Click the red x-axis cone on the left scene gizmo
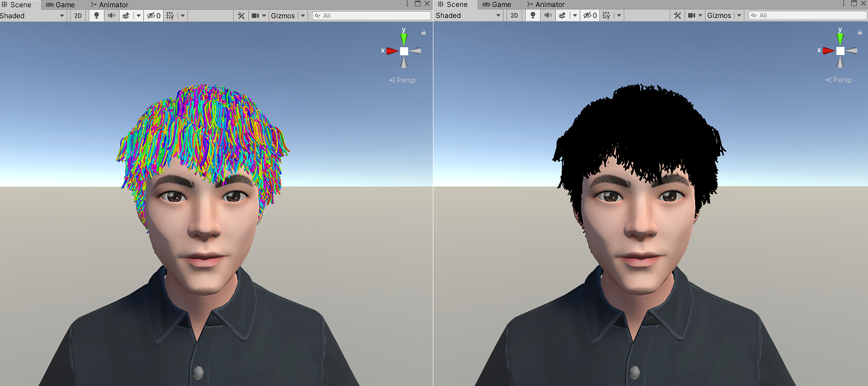Image resolution: width=868 pixels, height=386 pixels. tap(392, 50)
